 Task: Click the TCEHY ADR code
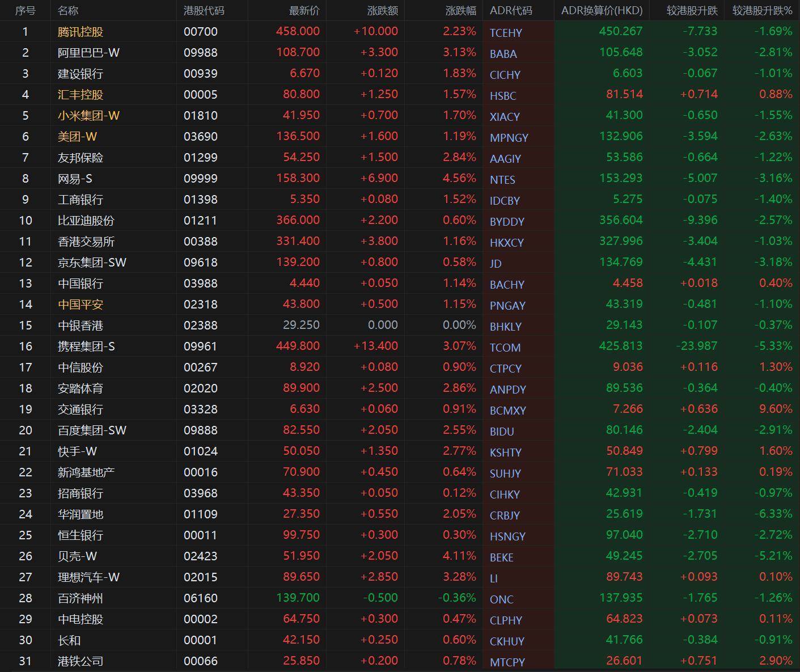(506, 33)
